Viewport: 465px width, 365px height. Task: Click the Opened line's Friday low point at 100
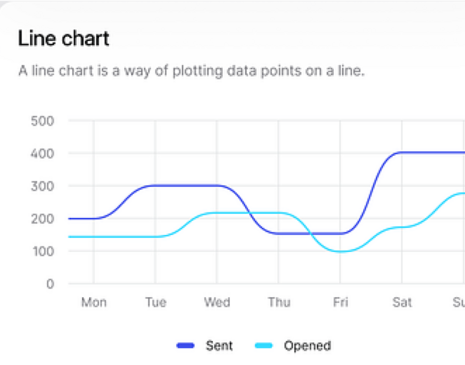[340, 251]
